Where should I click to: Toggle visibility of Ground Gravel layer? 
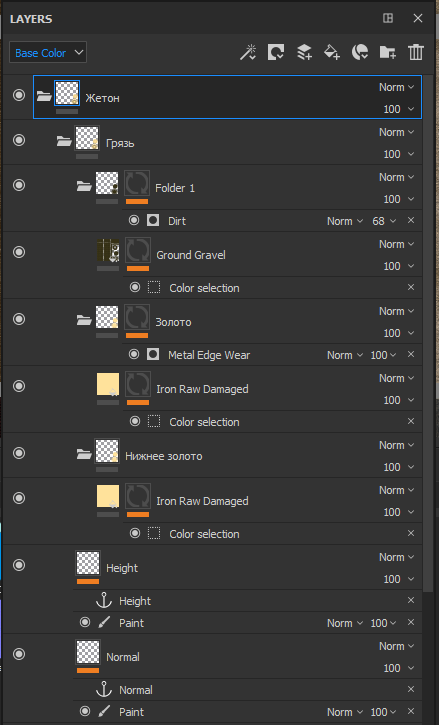coord(19,252)
